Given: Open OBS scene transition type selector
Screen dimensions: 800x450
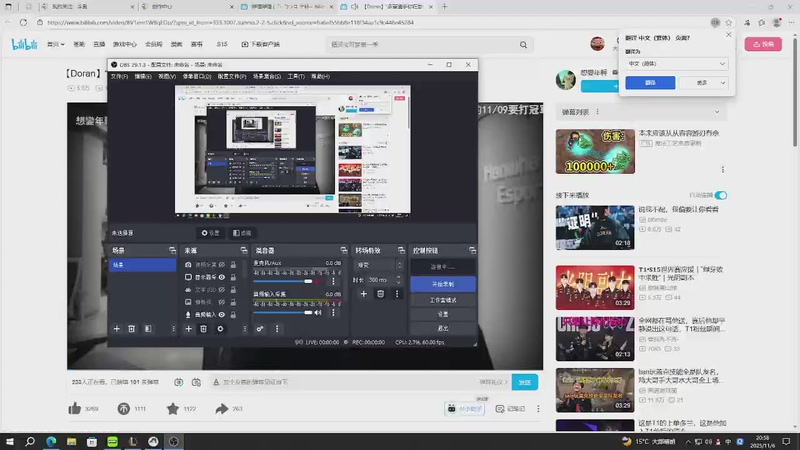Looking at the screenshot, I should click(x=378, y=265).
